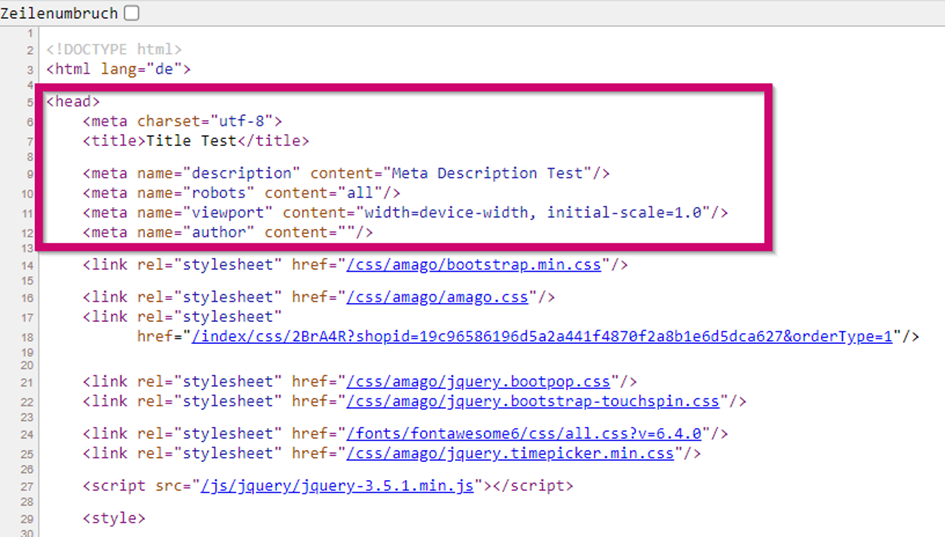Click line number 2 in gutter
The width and height of the screenshot is (945, 537).
pyautogui.click(x=30, y=51)
